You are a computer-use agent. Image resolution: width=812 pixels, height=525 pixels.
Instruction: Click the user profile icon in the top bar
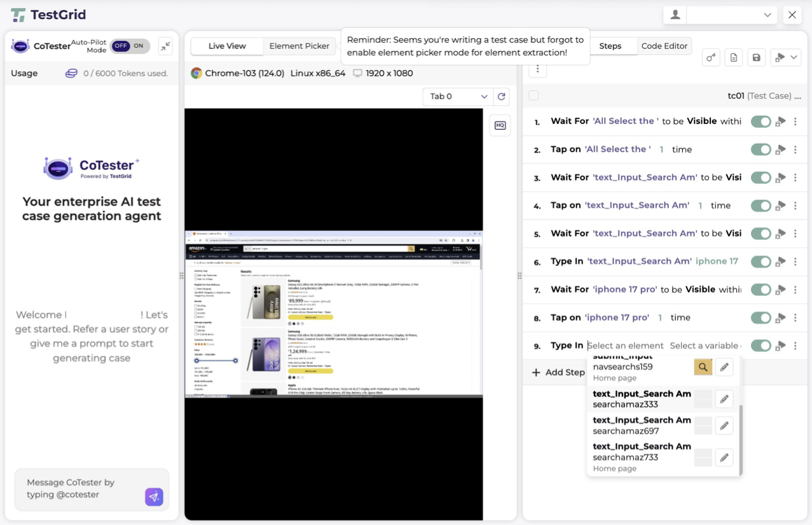675,15
